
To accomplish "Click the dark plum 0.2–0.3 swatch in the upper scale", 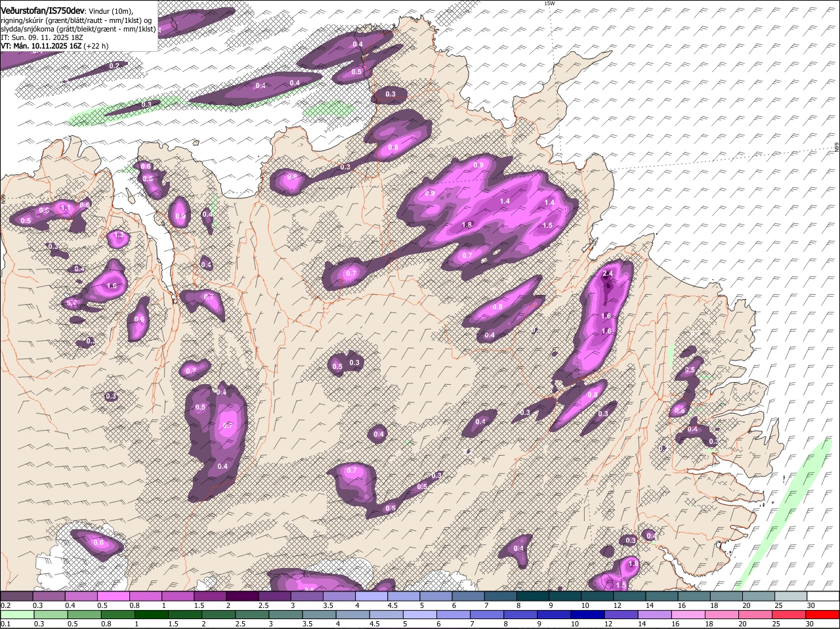I will 16,596.
